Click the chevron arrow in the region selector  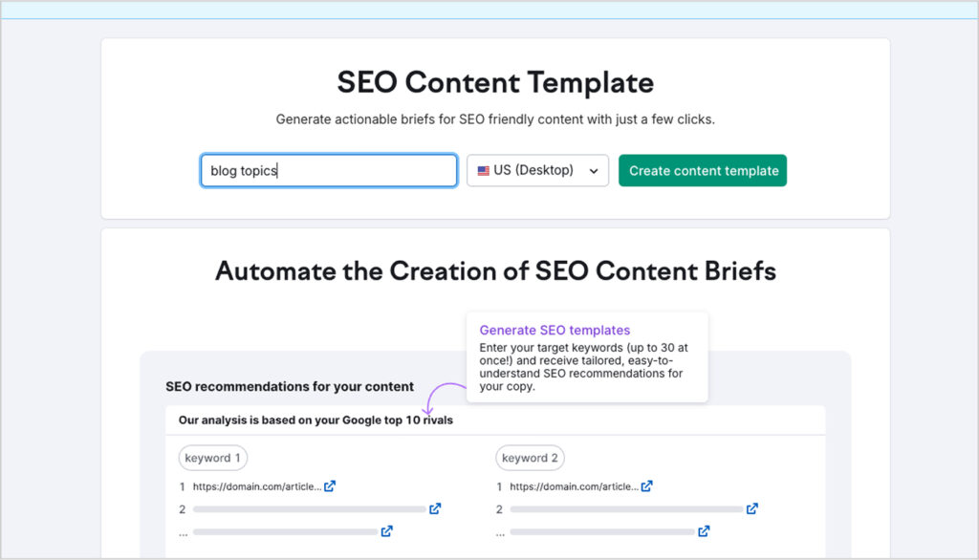pyautogui.click(x=594, y=171)
